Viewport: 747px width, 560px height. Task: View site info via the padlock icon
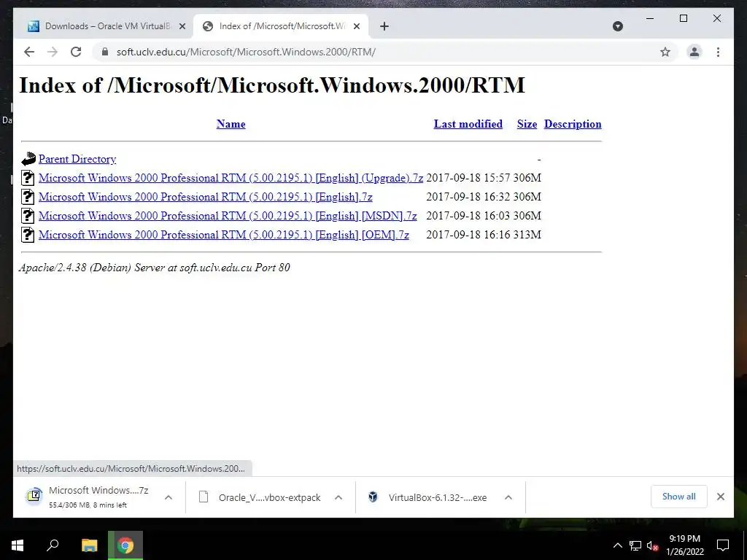105,52
